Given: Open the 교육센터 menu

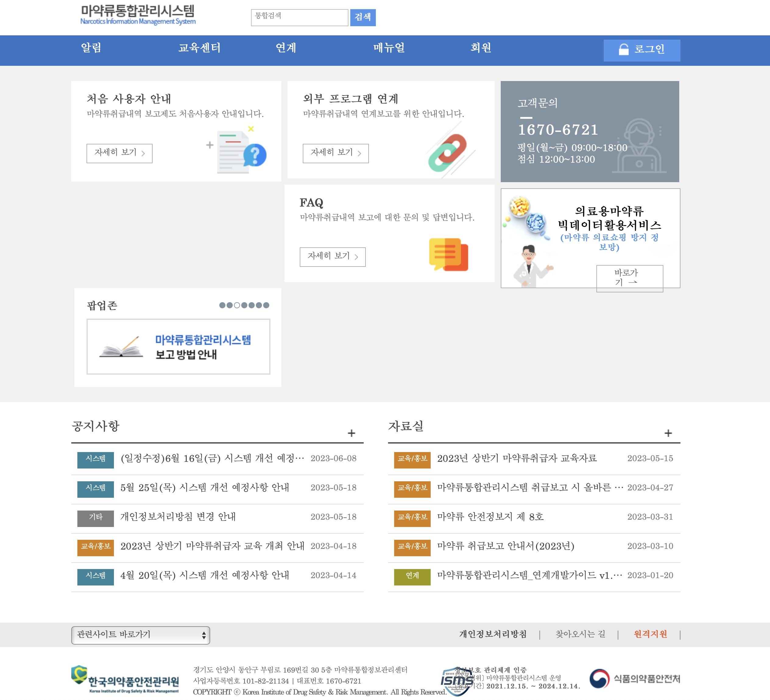Looking at the screenshot, I should [x=200, y=48].
